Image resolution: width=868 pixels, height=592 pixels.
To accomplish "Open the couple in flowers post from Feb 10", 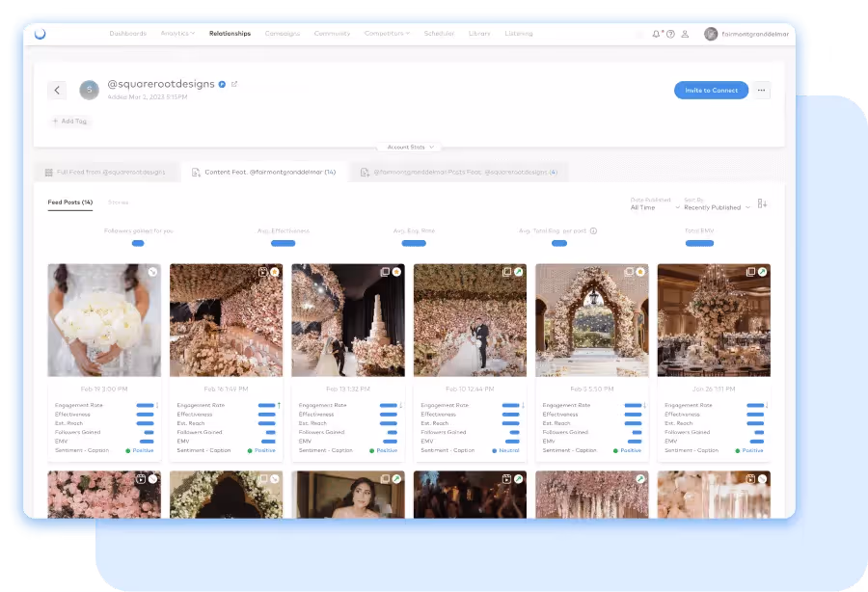I will tap(470, 320).
